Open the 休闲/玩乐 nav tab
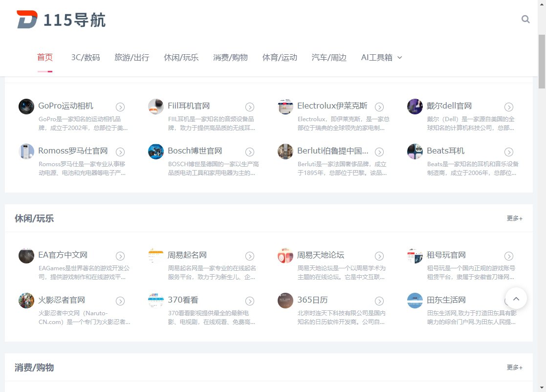 [x=181, y=58]
